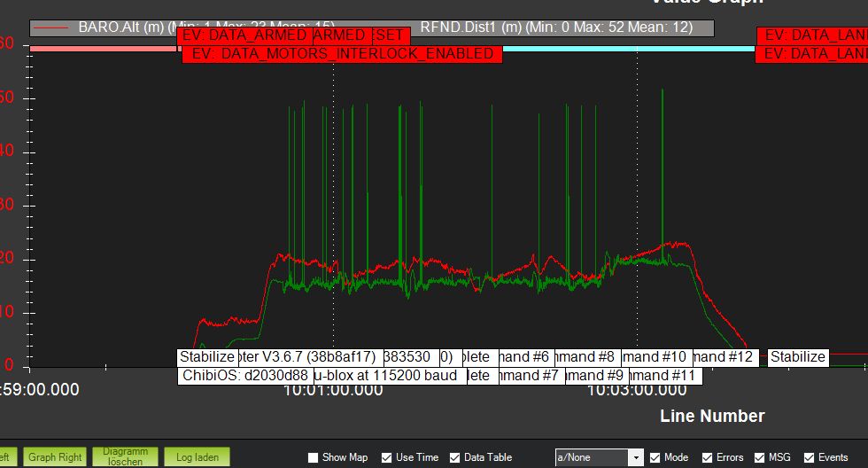
Task: Disable the Errors checkbox
Action: 707,457
